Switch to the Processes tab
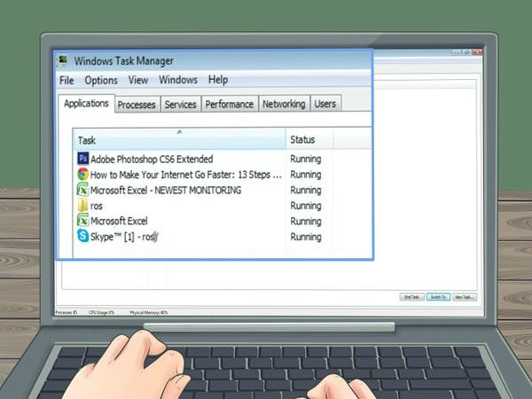The height and width of the screenshot is (399, 532). [137, 105]
